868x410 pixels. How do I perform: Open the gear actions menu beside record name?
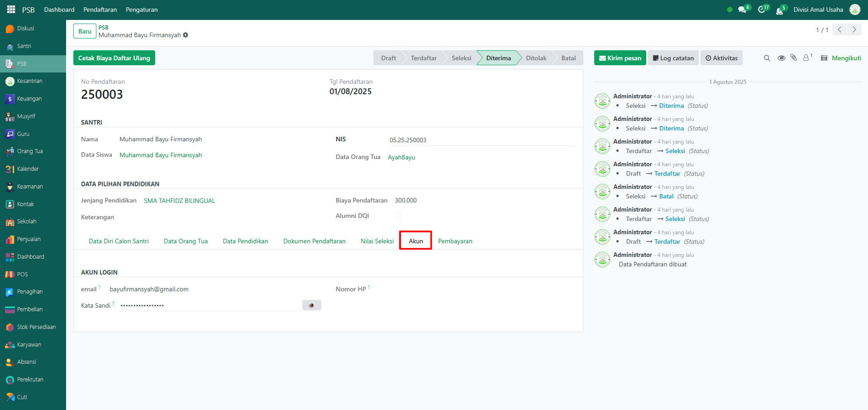point(186,35)
